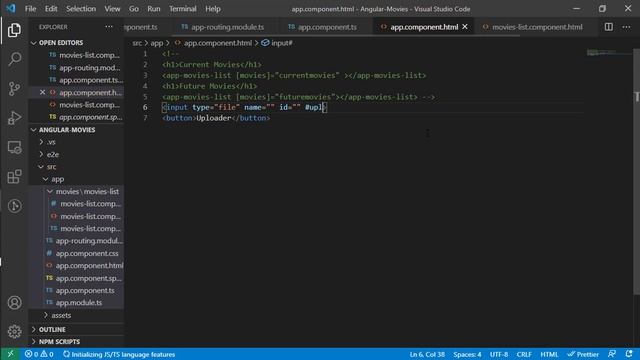Open the Remote Explorer view
Viewport: 640px width, 360px height.
[14, 147]
